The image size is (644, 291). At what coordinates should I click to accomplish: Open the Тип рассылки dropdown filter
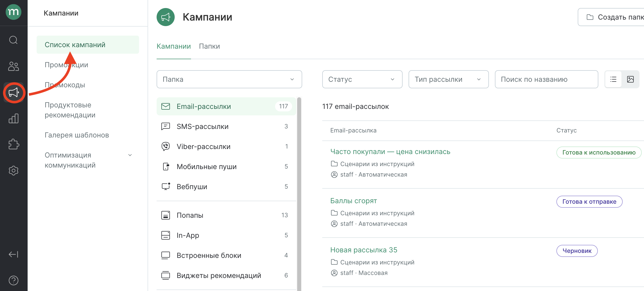pos(448,79)
